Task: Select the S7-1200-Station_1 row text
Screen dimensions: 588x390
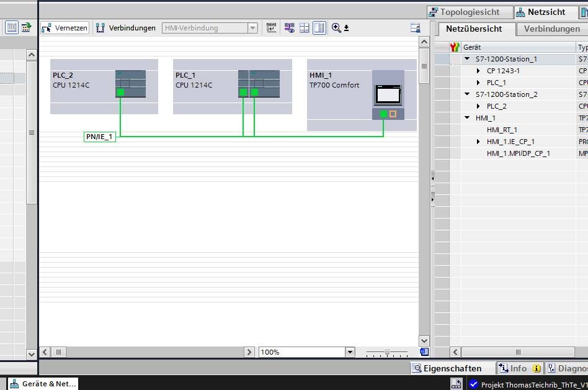Action: (x=506, y=59)
